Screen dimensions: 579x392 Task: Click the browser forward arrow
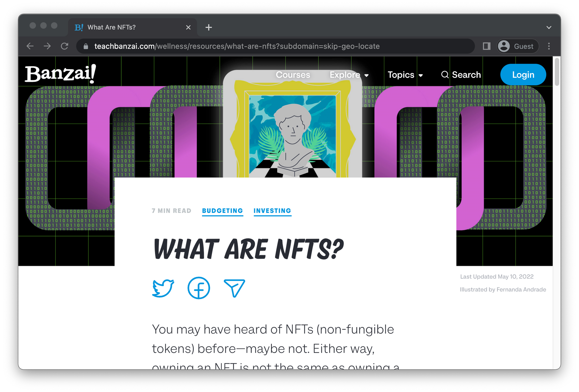click(47, 46)
